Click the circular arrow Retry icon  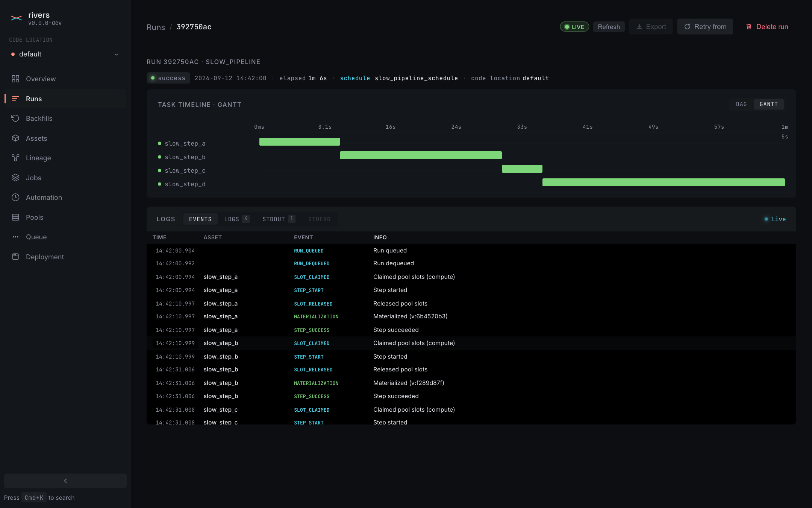tap(687, 27)
